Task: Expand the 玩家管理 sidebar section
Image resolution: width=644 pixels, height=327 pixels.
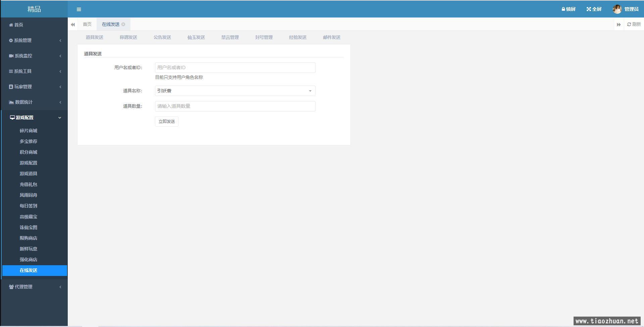Action: point(34,87)
